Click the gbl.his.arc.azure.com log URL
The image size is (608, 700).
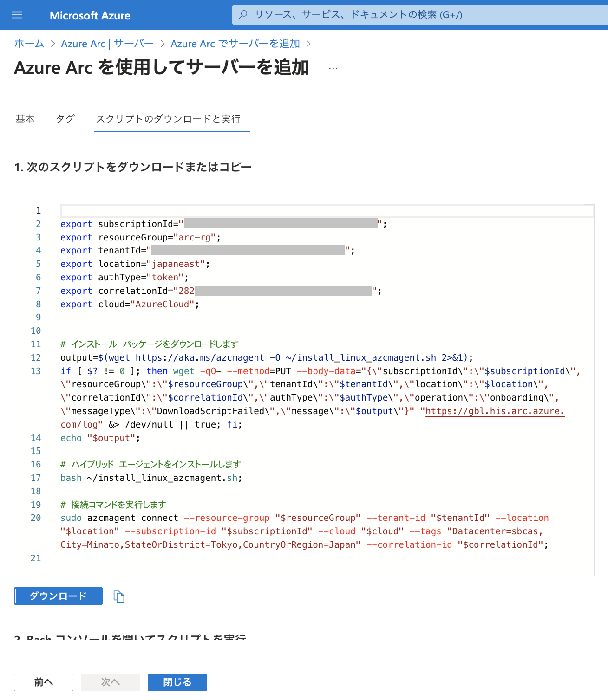495,411
